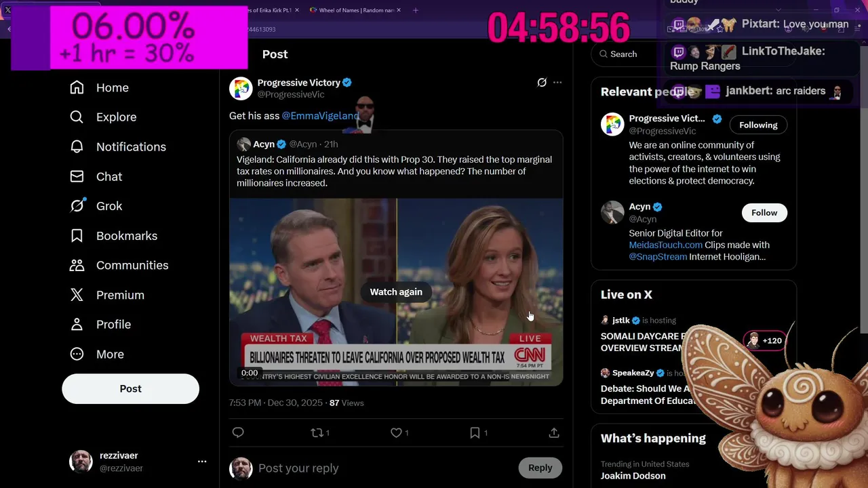Image resolution: width=868 pixels, height=488 pixels.
Task: Open the rezzivaer account switcher menu
Action: pos(138,462)
